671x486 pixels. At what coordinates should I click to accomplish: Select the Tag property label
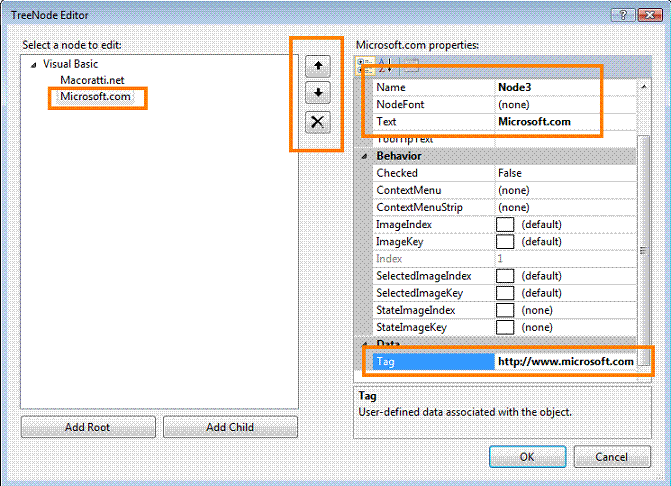[385, 362]
